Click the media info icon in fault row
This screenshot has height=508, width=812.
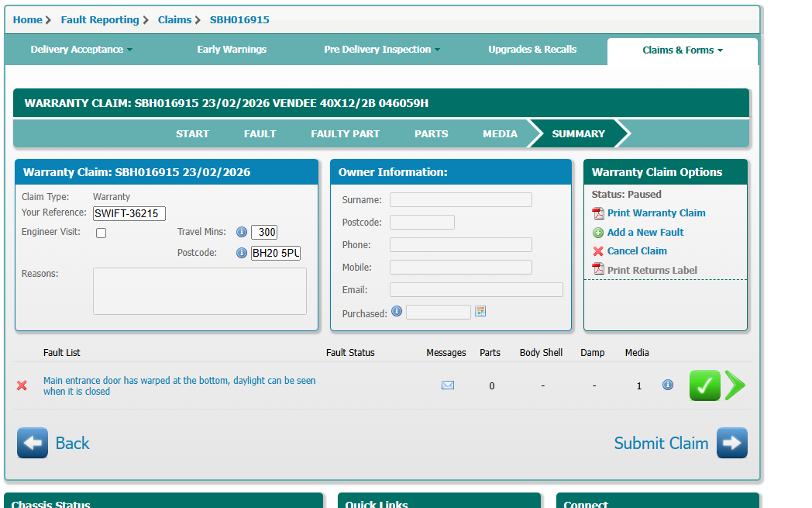668,385
